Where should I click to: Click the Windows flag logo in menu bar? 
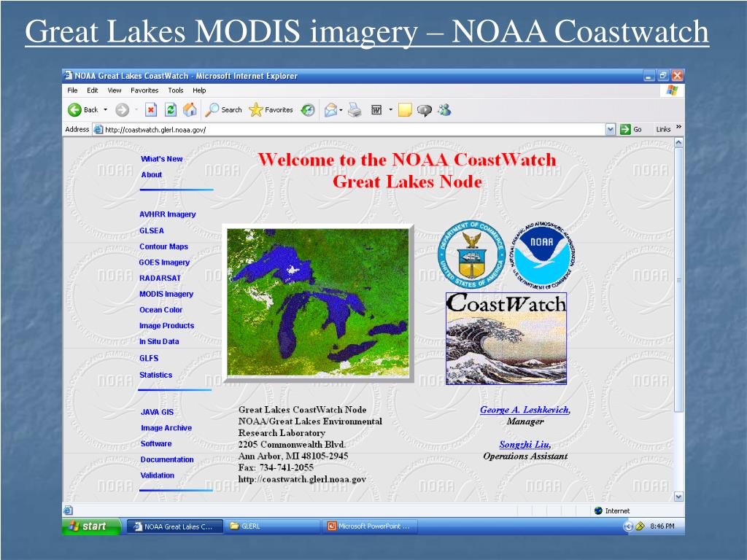click(x=672, y=90)
